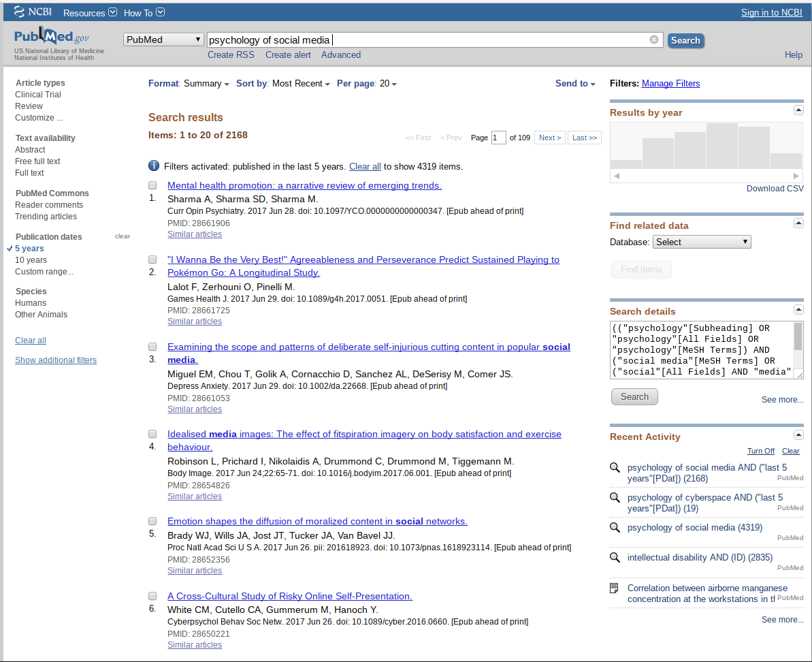This screenshot has height=662, width=812.
Task: Click the info icon next to filters activated message
Action: (153, 165)
